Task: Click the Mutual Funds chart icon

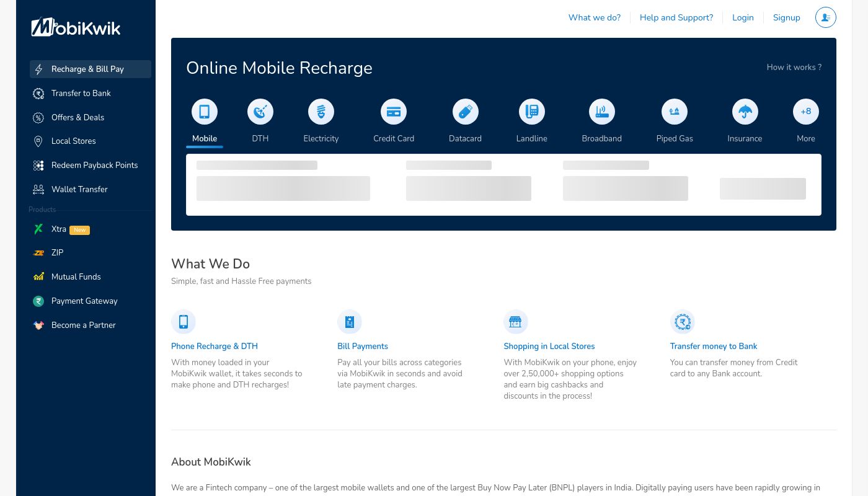Action: click(x=38, y=277)
